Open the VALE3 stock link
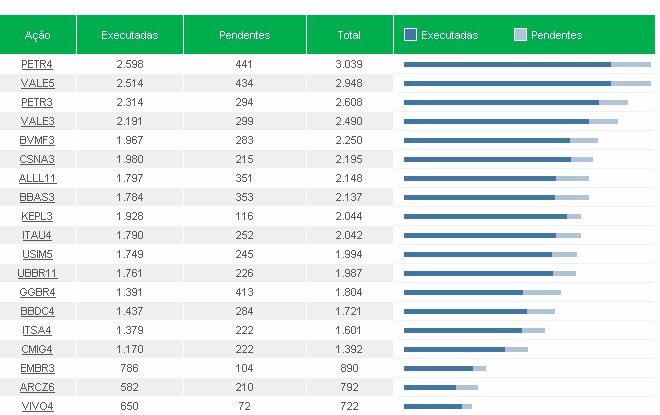The width and height of the screenshot is (660, 415). pyautogui.click(x=37, y=121)
